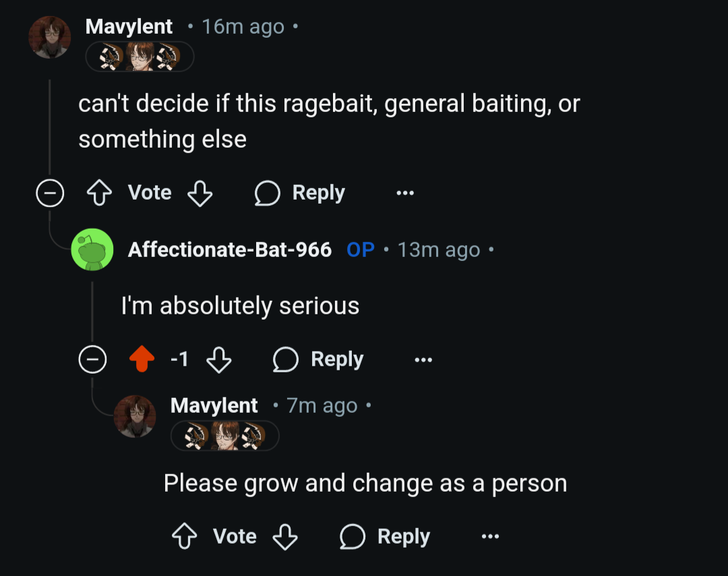Remove upvote on "I'm absolutely serious" comment
Viewport: 728px width, 576px height.
point(142,360)
